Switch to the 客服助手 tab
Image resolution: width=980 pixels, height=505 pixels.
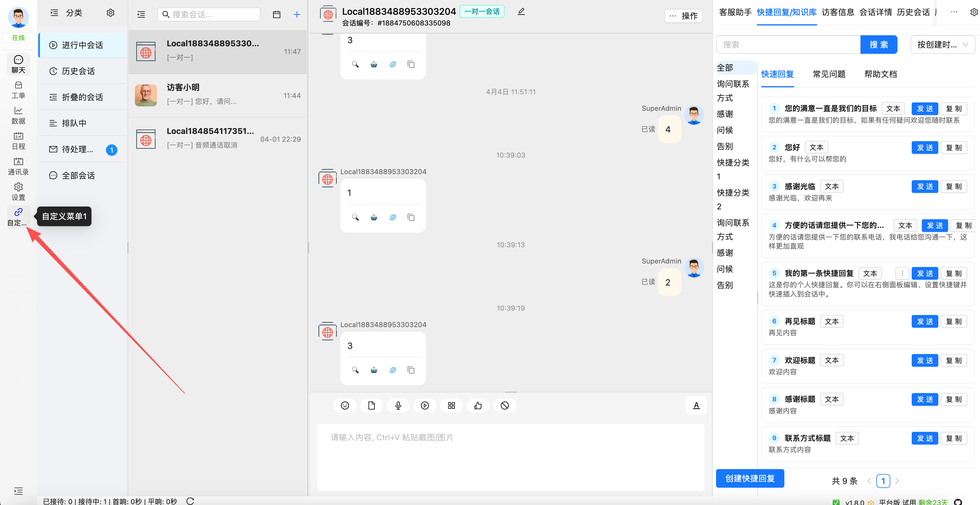click(735, 12)
